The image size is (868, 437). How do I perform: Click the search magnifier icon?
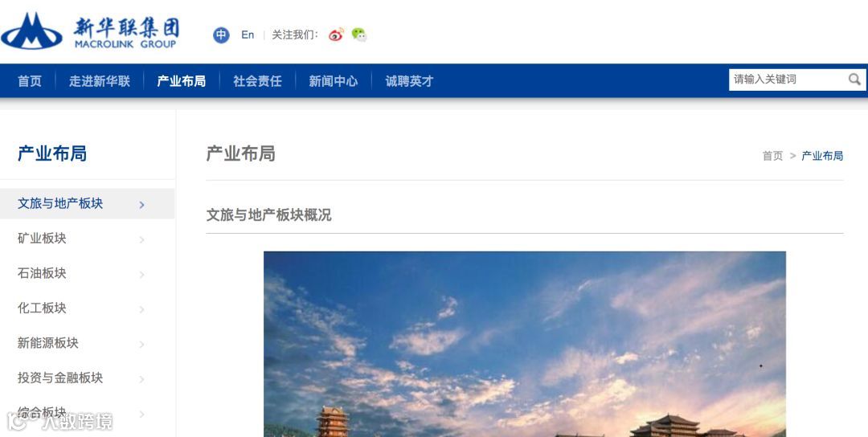point(854,80)
